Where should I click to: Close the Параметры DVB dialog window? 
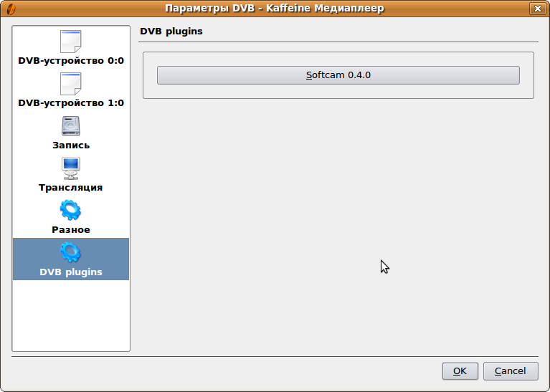tap(536, 9)
